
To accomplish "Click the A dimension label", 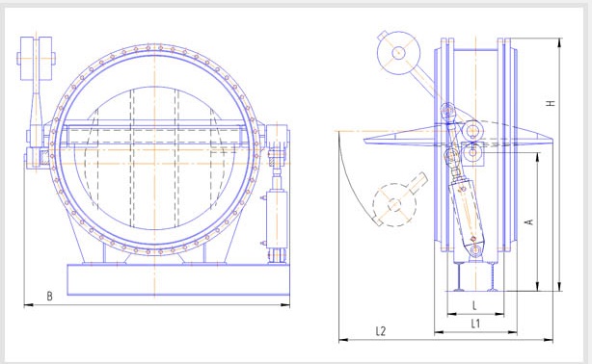I will 529,221.
